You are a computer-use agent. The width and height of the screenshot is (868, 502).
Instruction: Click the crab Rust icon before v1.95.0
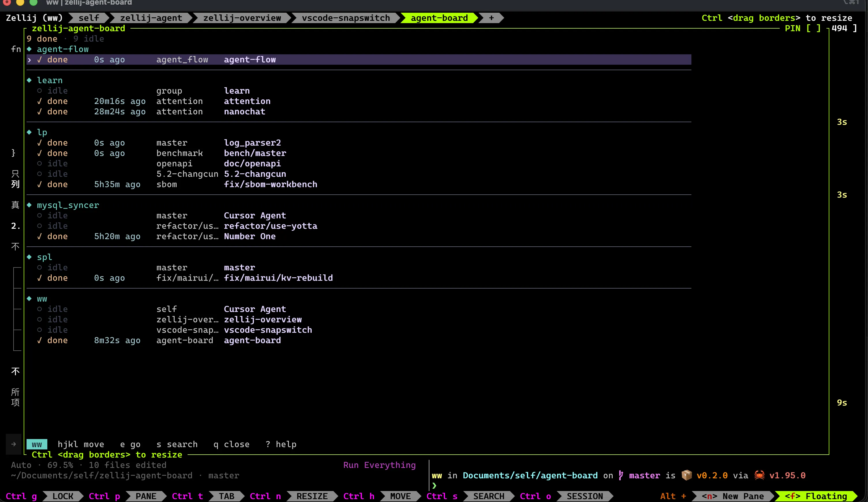pyautogui.click(x=759, y=475)
